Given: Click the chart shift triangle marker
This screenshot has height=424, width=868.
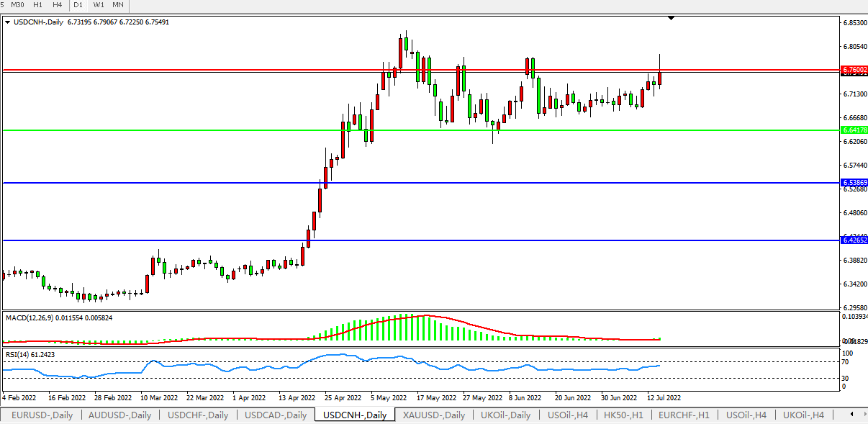Looking at the screenshot, I should pos(671,18).
